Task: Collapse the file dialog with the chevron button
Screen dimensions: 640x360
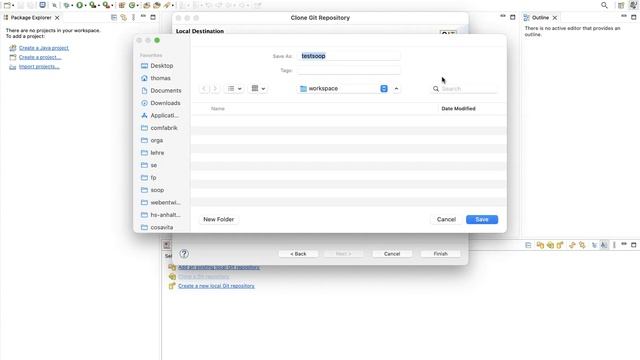Action: pyautogui.click(x=396, y=89)
